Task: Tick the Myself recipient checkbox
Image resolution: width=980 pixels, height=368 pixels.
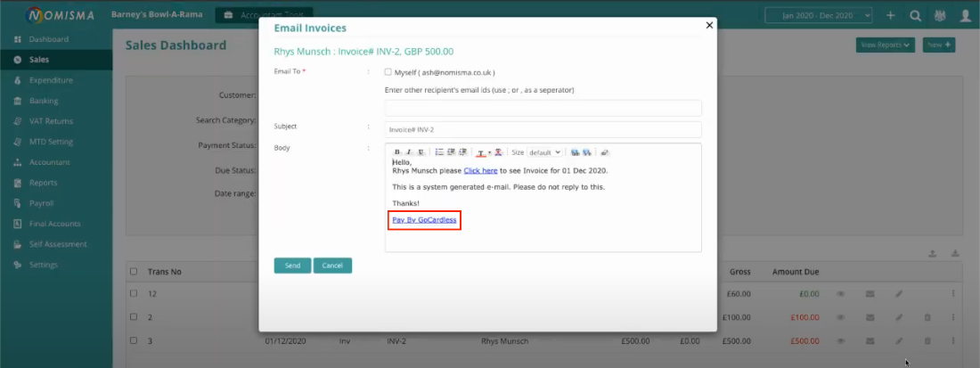Action: (x=388, y=72)
